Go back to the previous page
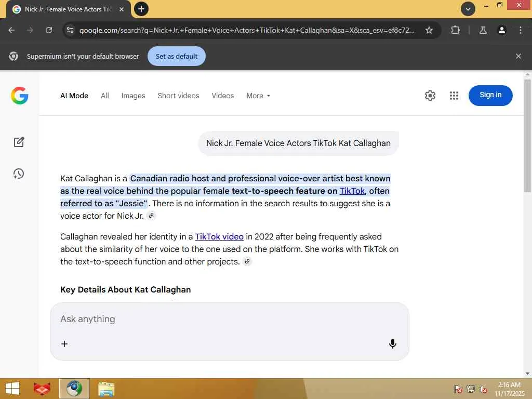Screen dimensions: 532x399 click(x=11, y=30)
